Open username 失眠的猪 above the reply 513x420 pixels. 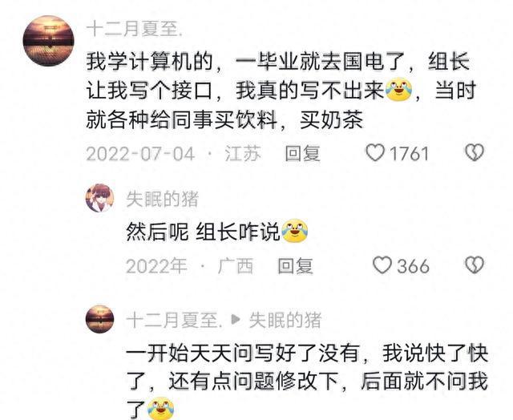[162, 199]
